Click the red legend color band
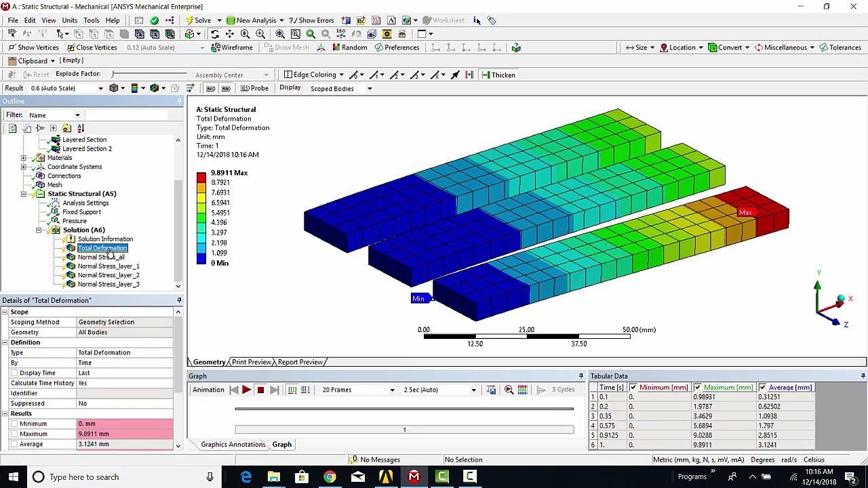This screenshot has height=488, width=868. [201, 178]
